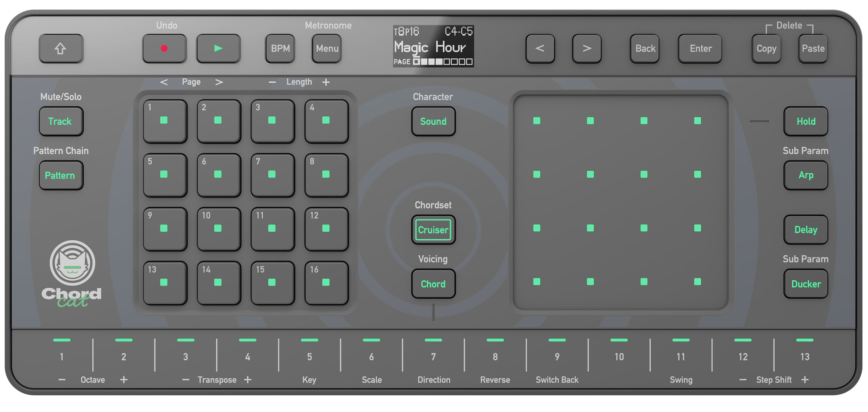Tap step pad 6

[219, 175]
